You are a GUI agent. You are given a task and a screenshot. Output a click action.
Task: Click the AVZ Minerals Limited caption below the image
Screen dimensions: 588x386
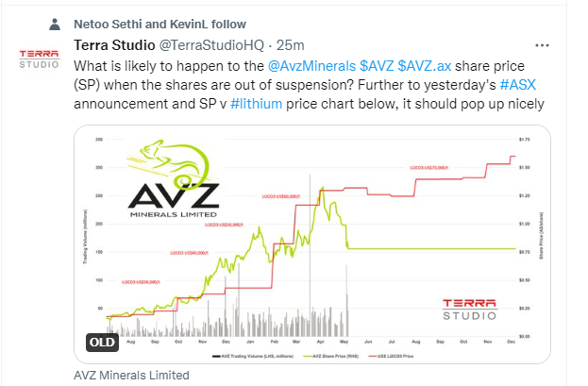[x=131, y=375]
